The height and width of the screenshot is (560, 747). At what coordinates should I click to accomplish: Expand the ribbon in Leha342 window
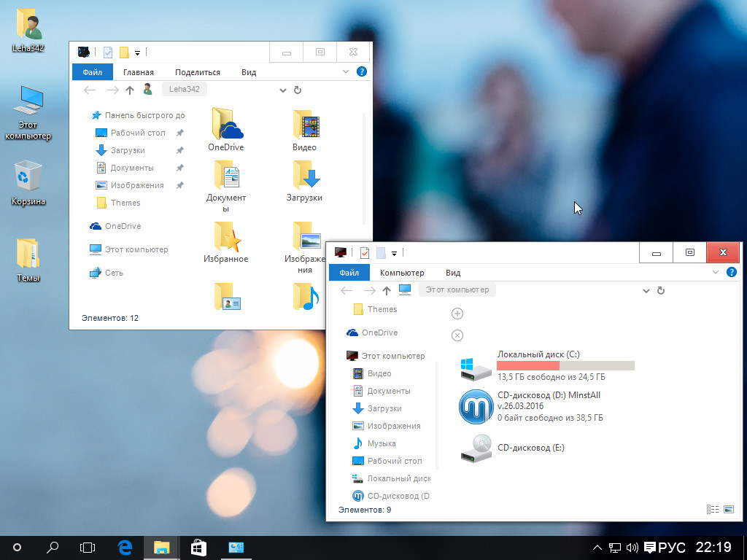[x=347, y=72]
